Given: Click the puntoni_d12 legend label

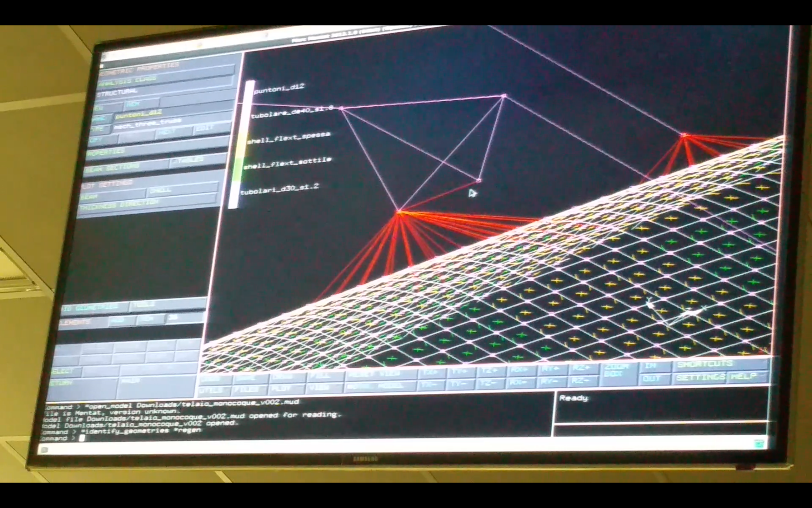Looking at the screenshot, I should (279, 89).
